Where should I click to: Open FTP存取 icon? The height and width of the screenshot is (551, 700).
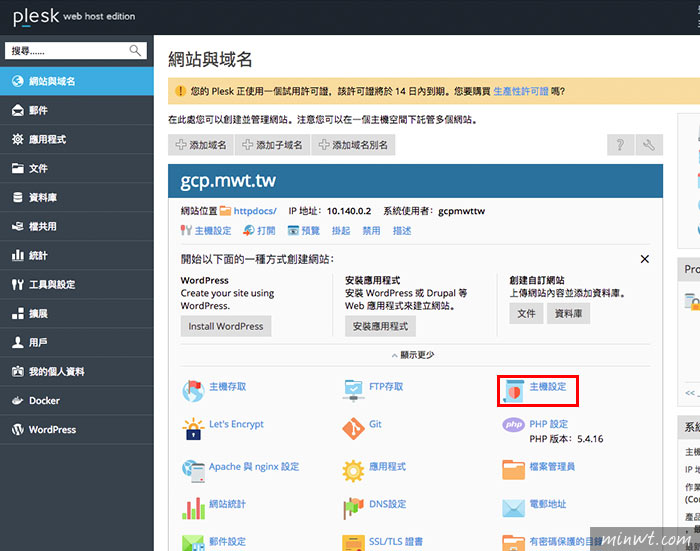(354, 391)
